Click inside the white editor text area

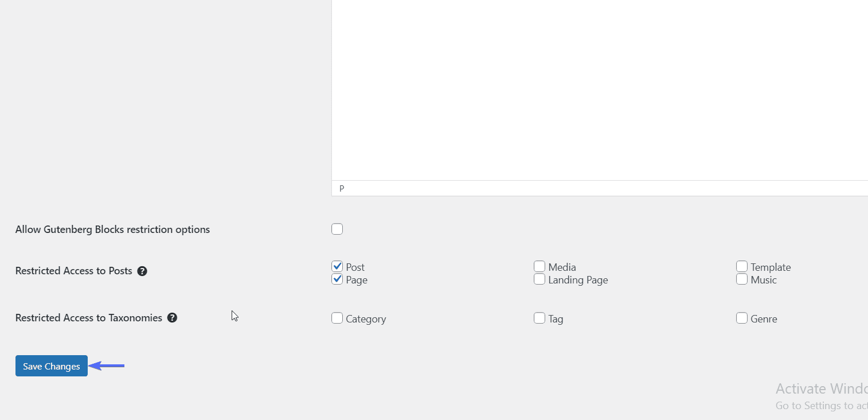(x=600, y=90)
